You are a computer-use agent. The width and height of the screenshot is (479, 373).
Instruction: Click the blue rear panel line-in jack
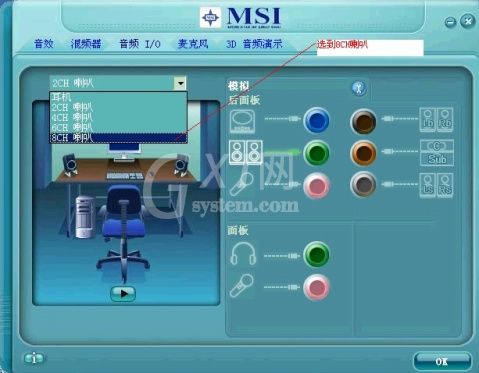(x=316, y=120)
